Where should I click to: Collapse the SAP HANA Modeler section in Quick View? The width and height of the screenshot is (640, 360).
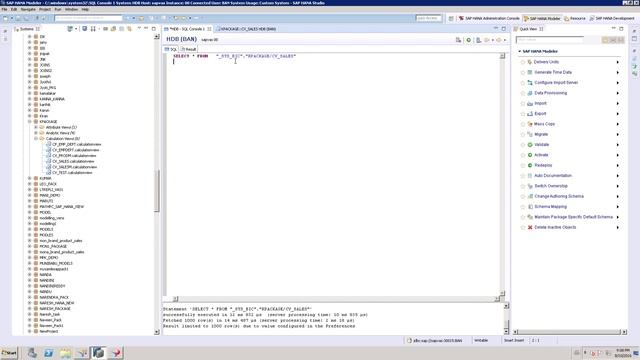pos(520,51)
